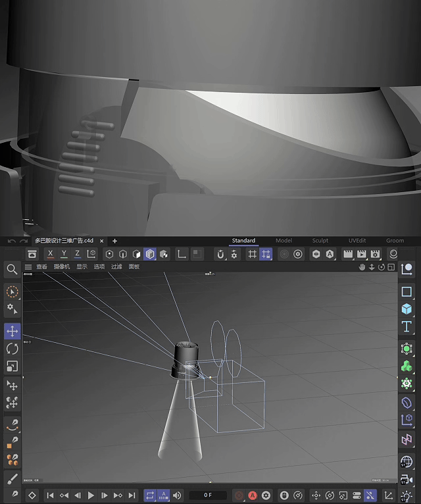Image resolution: width=421 pixels, height=504 pixels.
Task: Add a Null object
Action: pos(407,269)
